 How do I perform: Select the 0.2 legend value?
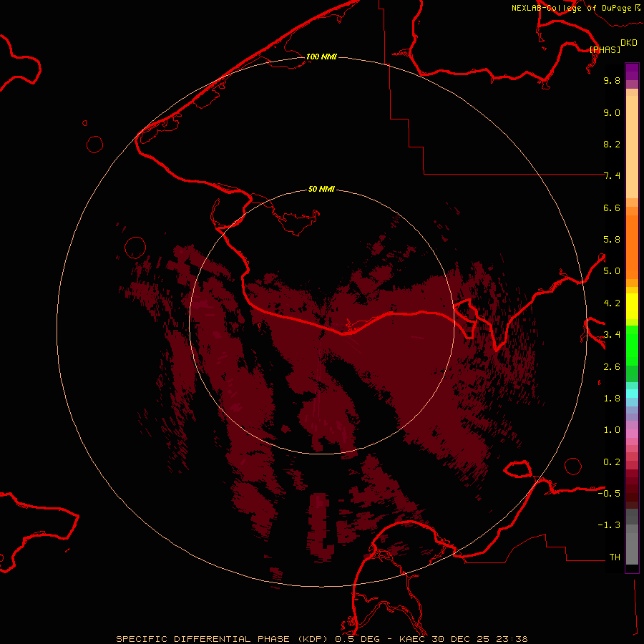point(612,462)
